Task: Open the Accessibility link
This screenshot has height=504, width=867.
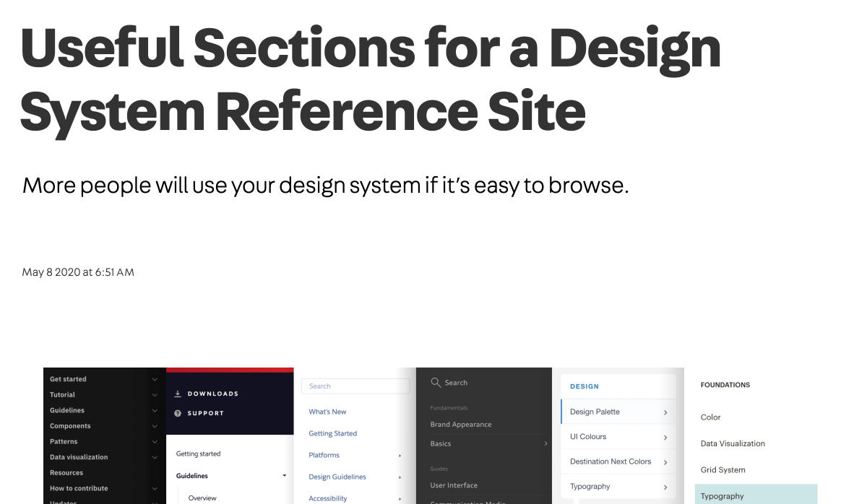Action: pyautogui.click(x=327, y=498)
